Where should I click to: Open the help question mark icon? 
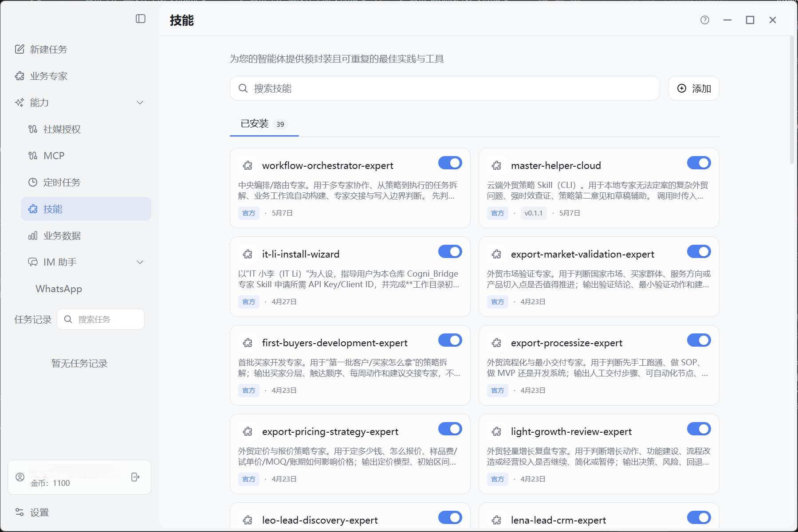click(x=705, y=20)
